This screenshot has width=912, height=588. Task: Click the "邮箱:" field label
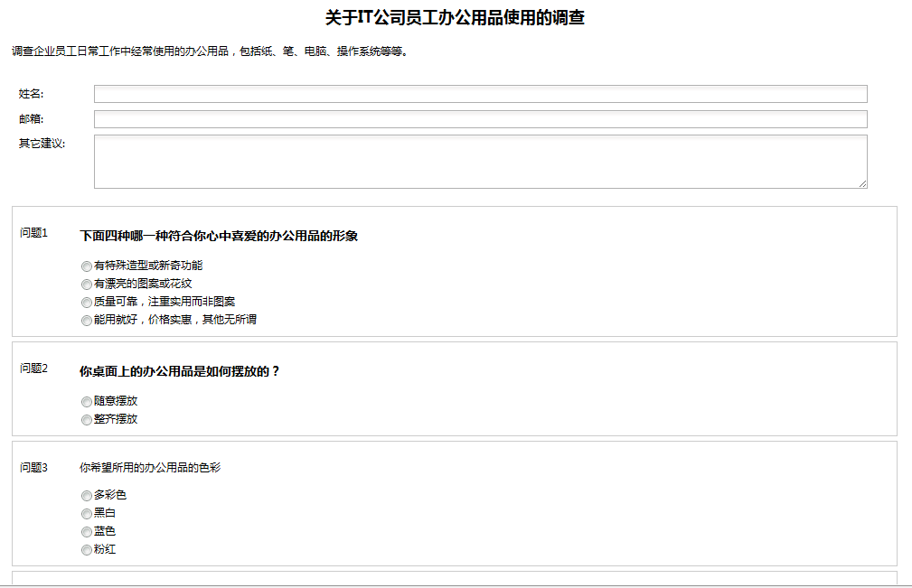pyautogui.click(x=32, y=119)
